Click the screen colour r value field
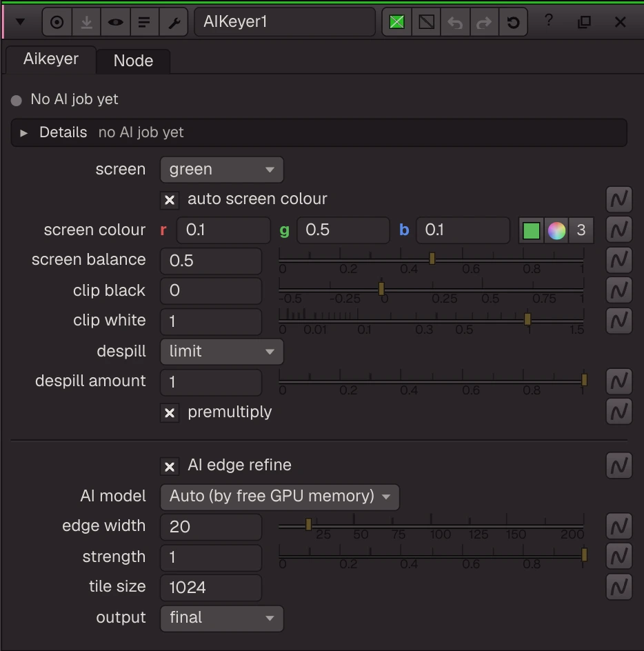Viewport: 644px width, 651px height. [x=223, y=230]
